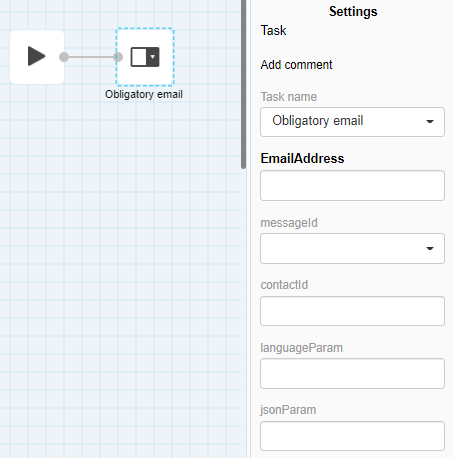The width and height of the screenshot is (453, 458).
Task: Expand the Task name arrow indicator
Action: coord(430,122)
